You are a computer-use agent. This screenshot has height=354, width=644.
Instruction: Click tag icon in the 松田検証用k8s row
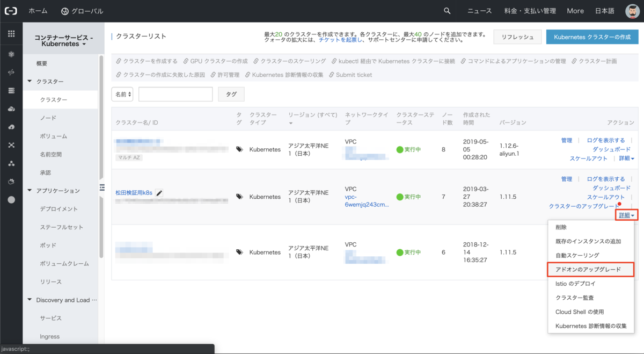coord(239,197)
